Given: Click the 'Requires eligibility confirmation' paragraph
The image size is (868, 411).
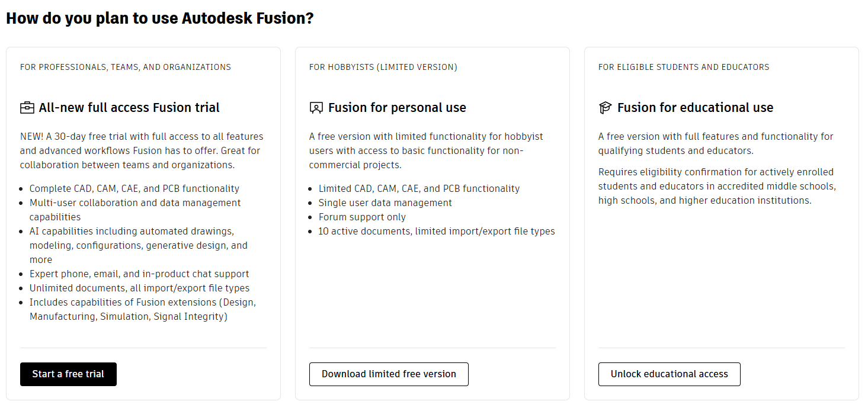Looking at the screenshot, I should point(716,187).
